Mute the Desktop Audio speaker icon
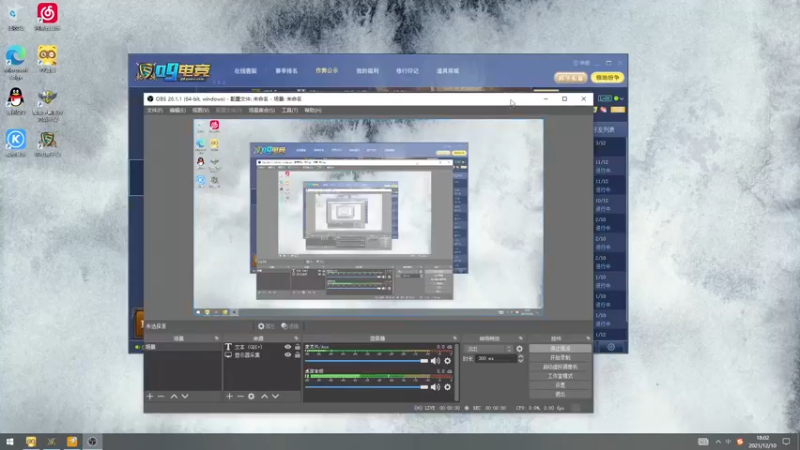 point(435,387)
